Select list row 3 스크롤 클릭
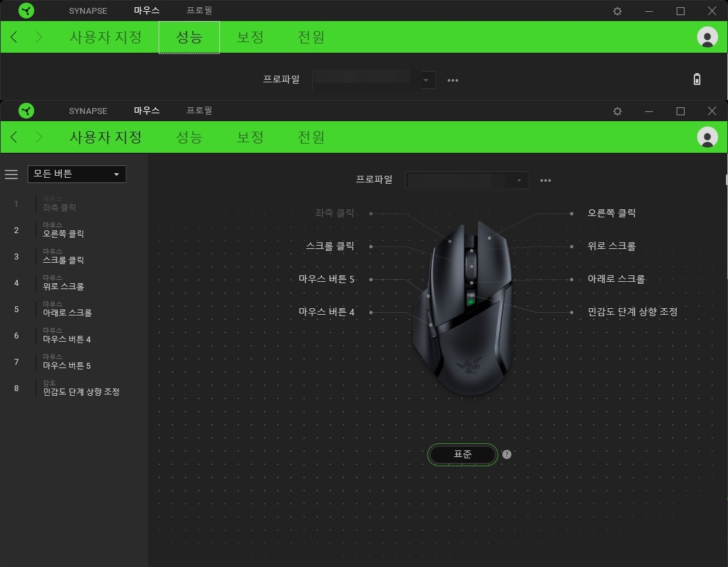Image resolution: width=728 pixels, height=567 pixels. coord(74,257)
